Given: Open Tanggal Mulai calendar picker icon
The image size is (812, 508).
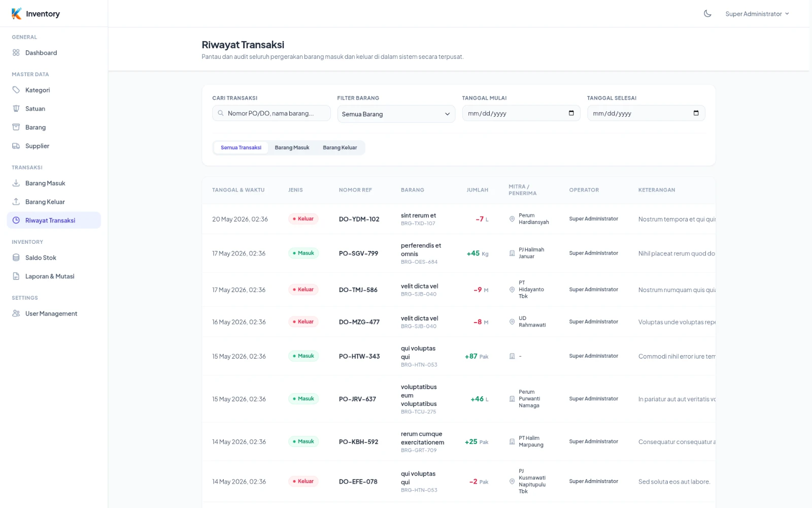Looking at the screenshot, I should pos(571,113).
